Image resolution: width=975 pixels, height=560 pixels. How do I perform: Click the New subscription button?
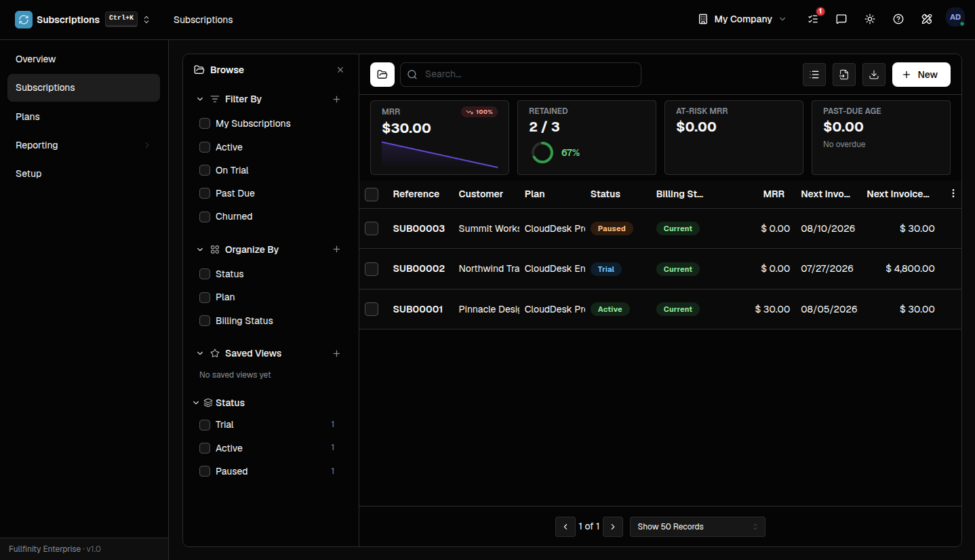pos(921,75)
